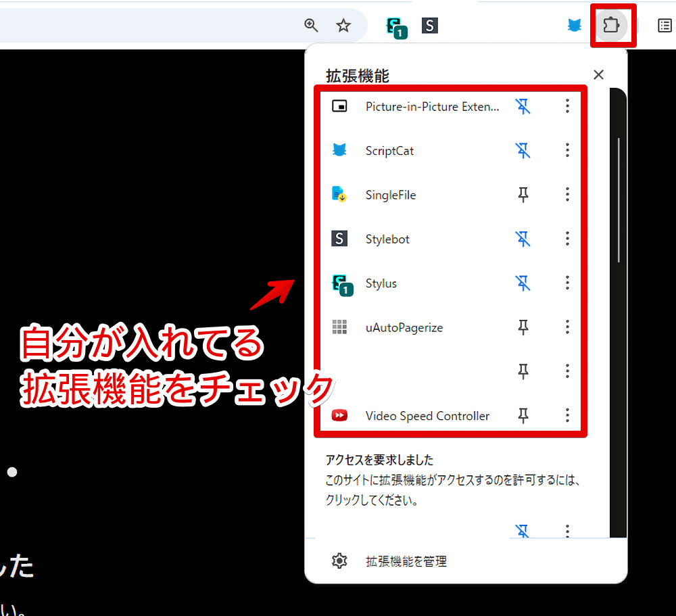Click the 拡張機能を管理 link
The height and width of the screenshot is (616, 676).
click(x=406, y=561)
